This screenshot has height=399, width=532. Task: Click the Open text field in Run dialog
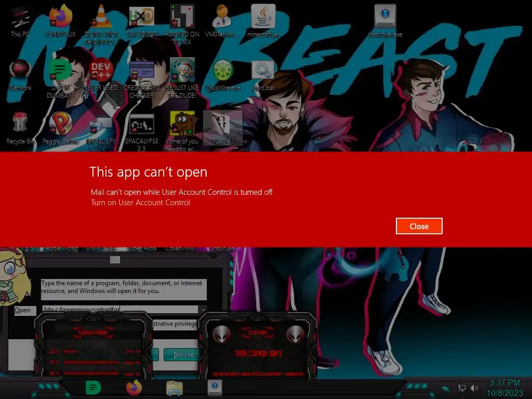(x=120, y=310)
